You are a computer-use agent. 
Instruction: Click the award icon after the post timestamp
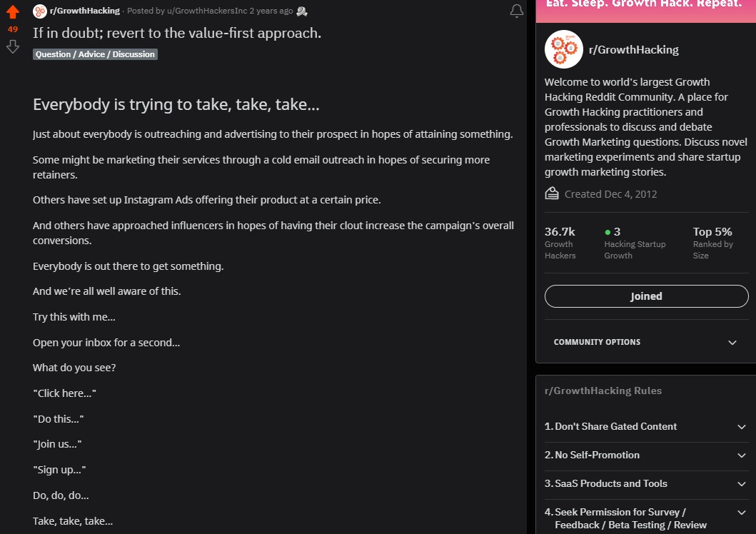coord(302,11)
